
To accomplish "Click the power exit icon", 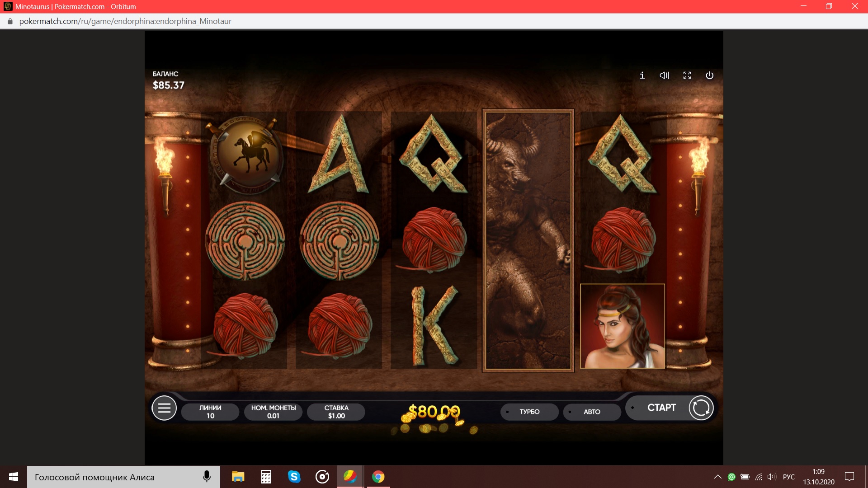I will (710, 75).
